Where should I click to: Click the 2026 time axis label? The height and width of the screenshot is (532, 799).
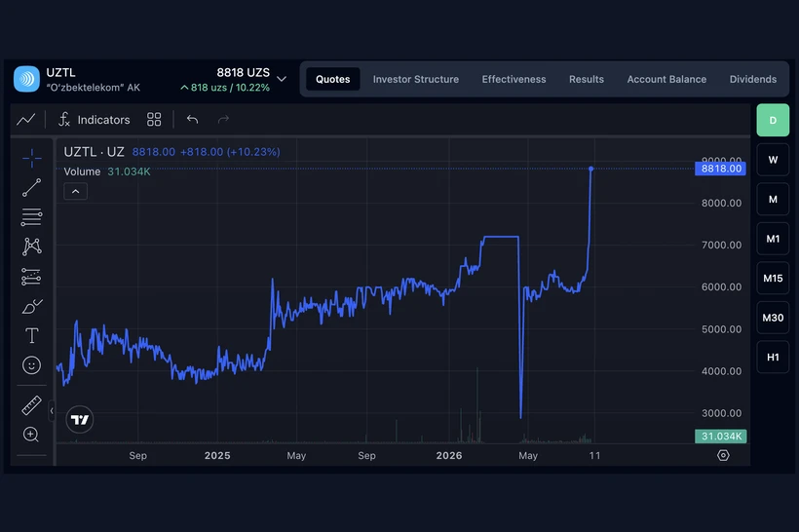449,456
